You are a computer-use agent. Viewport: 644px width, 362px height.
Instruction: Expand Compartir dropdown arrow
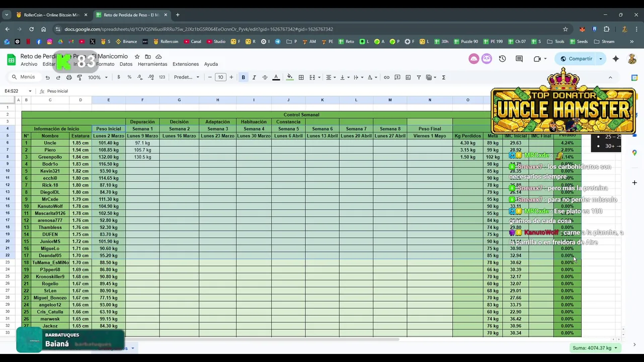(600, 59)
